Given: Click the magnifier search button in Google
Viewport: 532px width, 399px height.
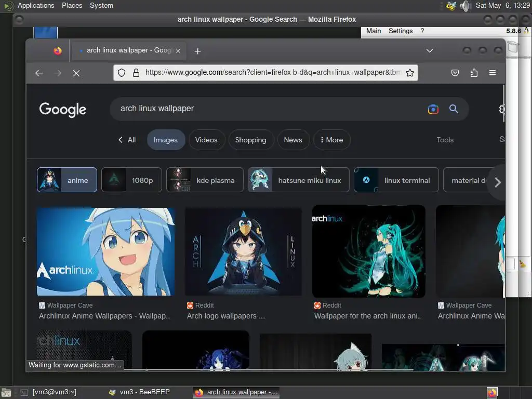Looking at the screenshot, I should (454, 109).
